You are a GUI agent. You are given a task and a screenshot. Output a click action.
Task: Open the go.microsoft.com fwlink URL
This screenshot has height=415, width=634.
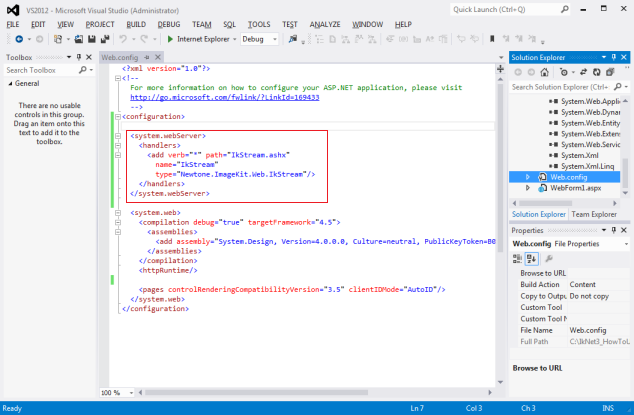224,97
